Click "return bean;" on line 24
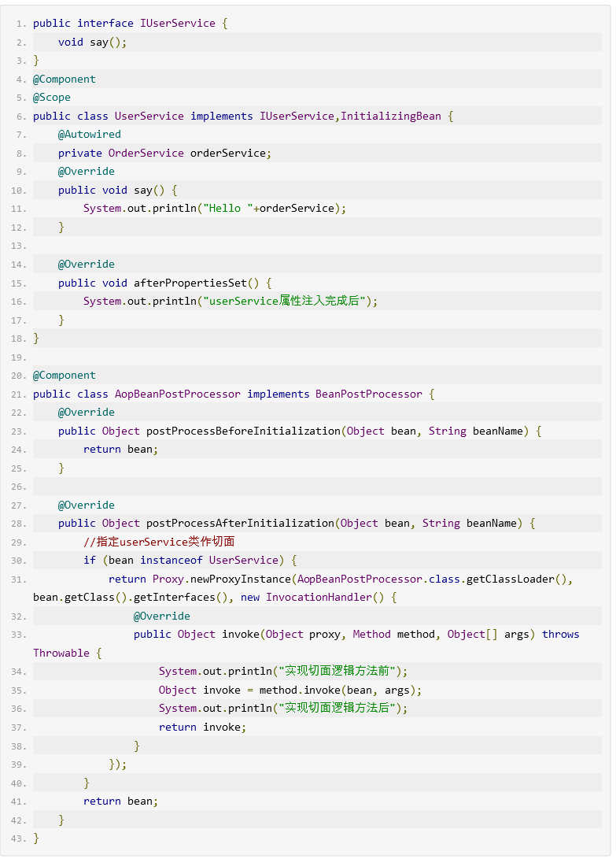Image resolution: width=616 pixels, height=859 pixels. 120,450
